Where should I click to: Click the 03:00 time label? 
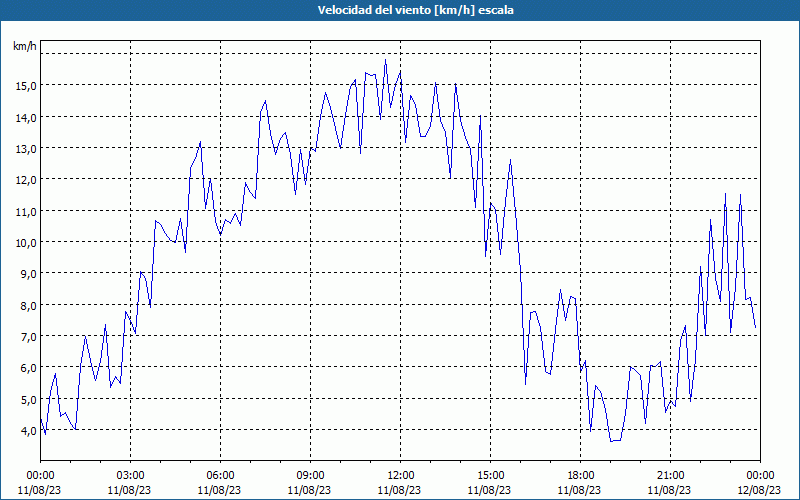click(x=130, y=476)
